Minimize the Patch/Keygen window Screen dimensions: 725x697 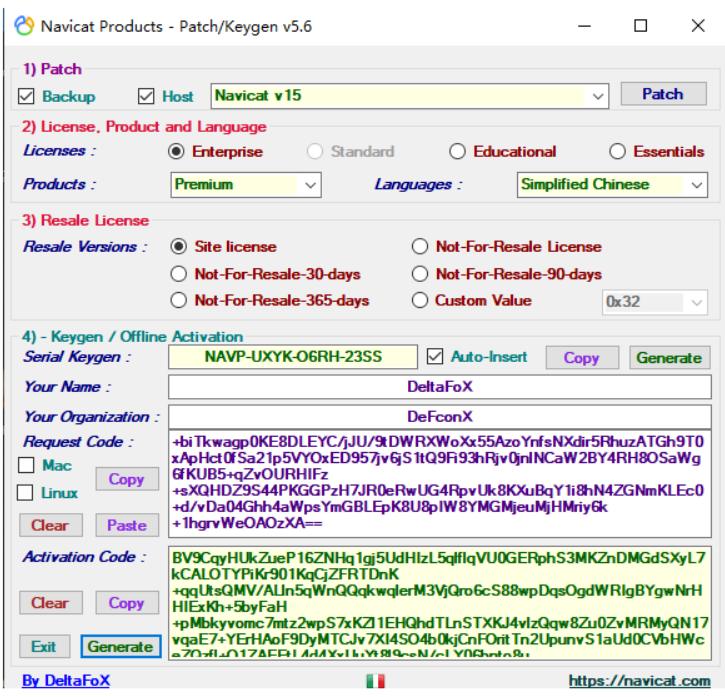point(584,26)
